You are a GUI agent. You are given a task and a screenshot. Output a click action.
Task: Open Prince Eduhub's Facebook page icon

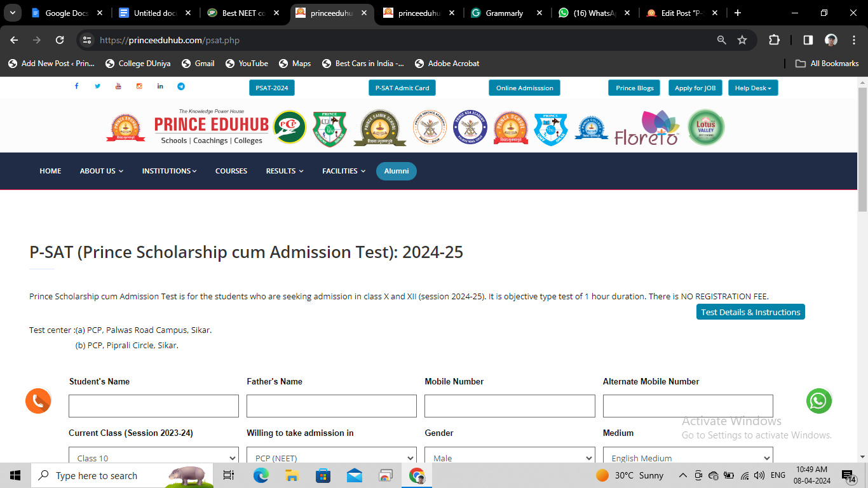[x=76, y=86]
